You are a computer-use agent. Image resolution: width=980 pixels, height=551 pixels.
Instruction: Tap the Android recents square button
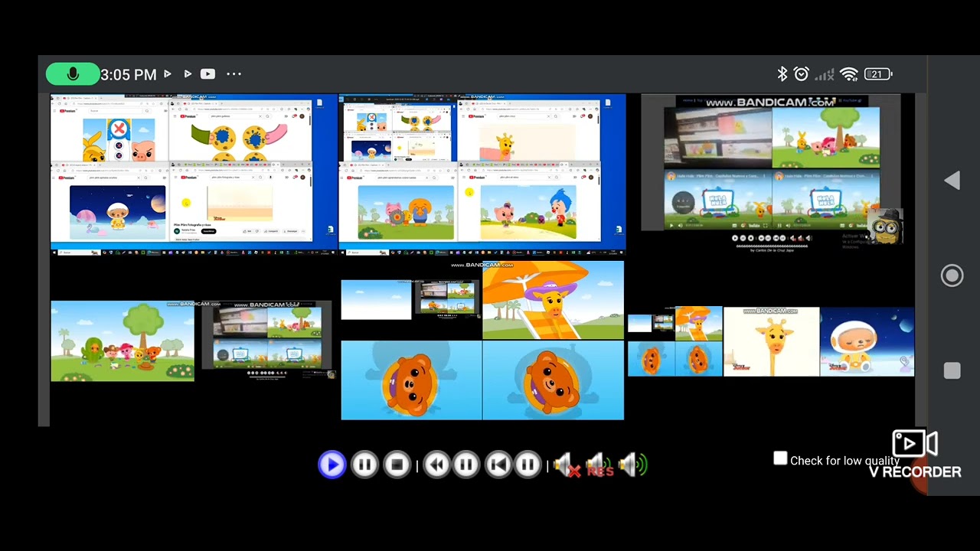952,370
